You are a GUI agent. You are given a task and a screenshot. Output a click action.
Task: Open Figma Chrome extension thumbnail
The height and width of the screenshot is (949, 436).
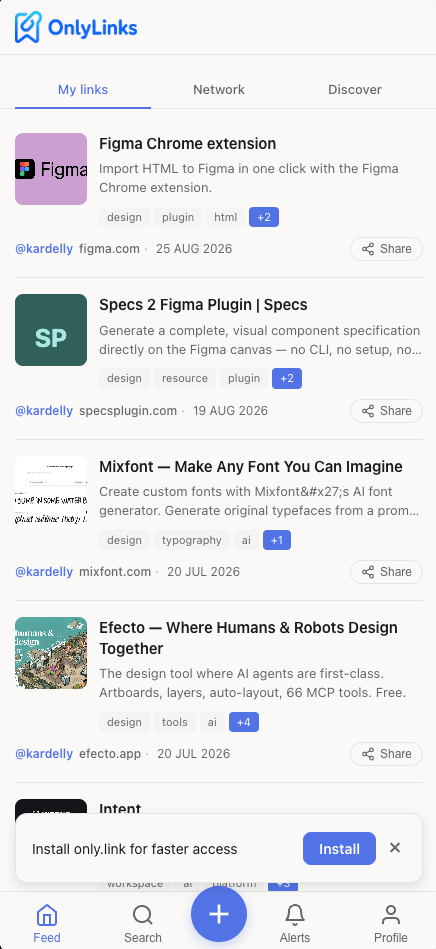coord(51,169)
